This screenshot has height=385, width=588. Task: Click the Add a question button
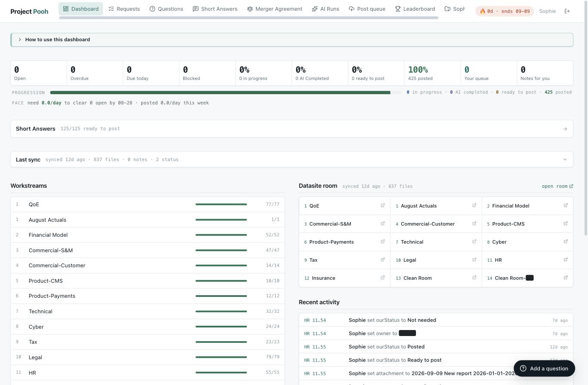click(544, 368)
